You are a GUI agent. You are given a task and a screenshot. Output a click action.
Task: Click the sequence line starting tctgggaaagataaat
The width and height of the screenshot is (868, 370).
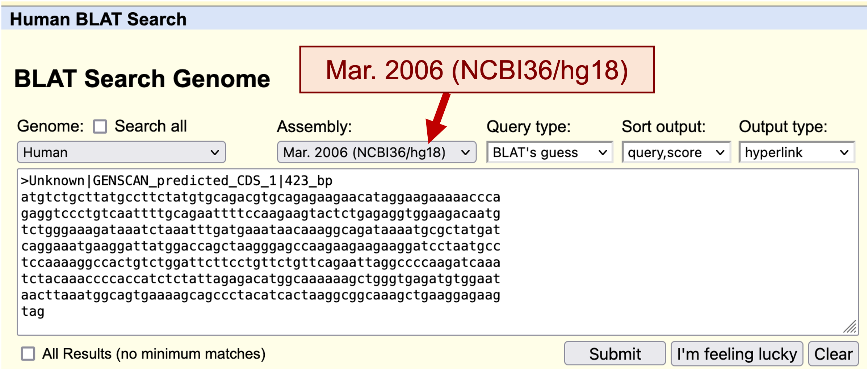[261, 230]
